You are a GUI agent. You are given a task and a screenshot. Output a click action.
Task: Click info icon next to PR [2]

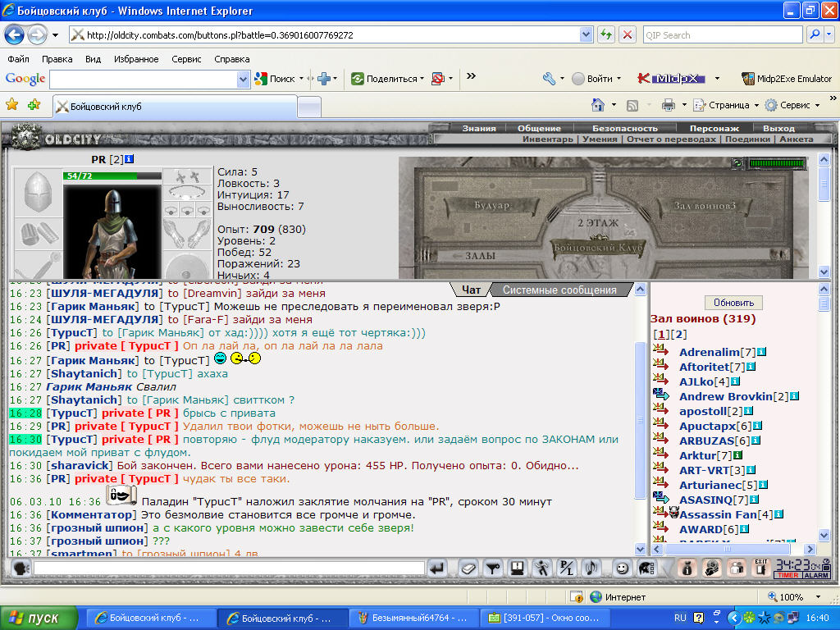tap(129, 159)
